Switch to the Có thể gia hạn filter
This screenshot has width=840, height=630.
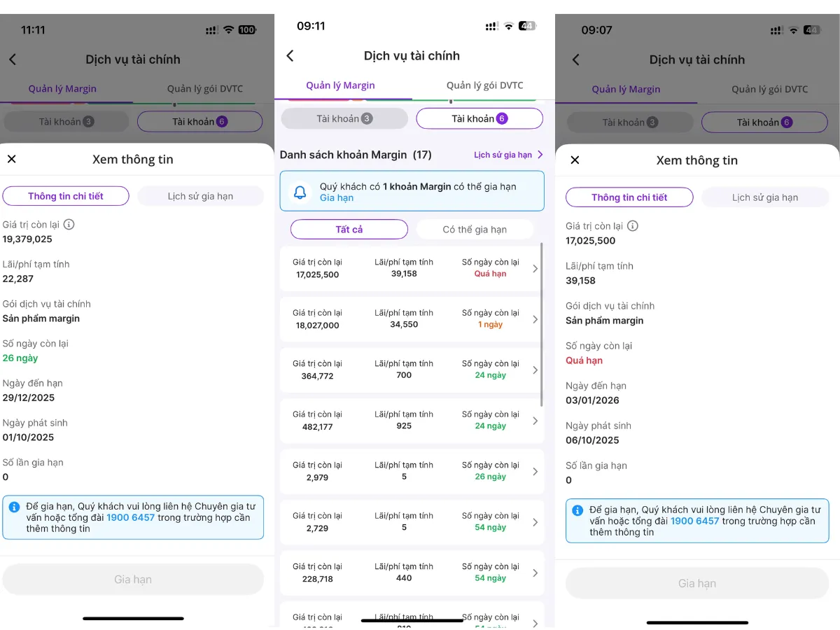coord(475,230)
